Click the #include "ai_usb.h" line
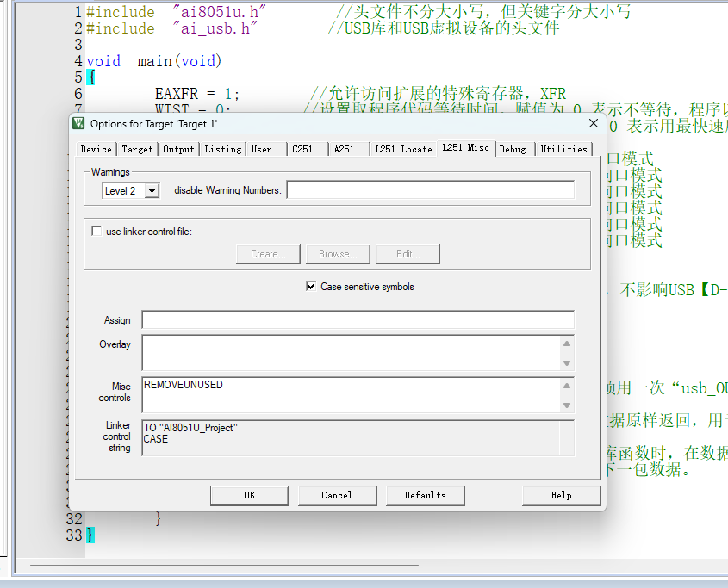 click(171, 28)
